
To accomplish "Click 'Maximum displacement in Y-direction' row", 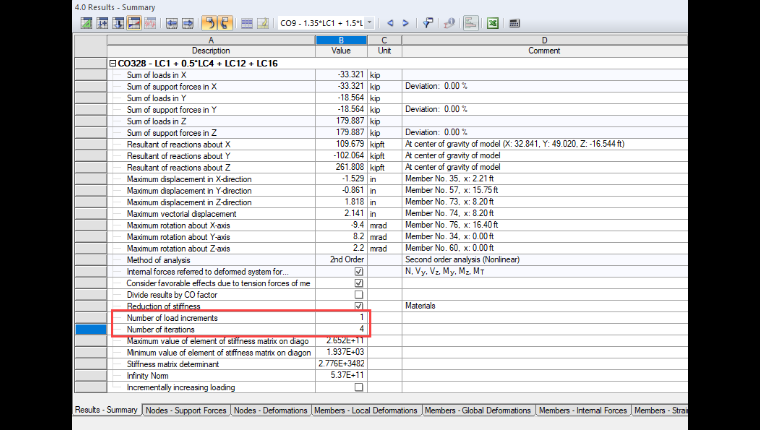I will pyautogui.click(x=380, y=191).
